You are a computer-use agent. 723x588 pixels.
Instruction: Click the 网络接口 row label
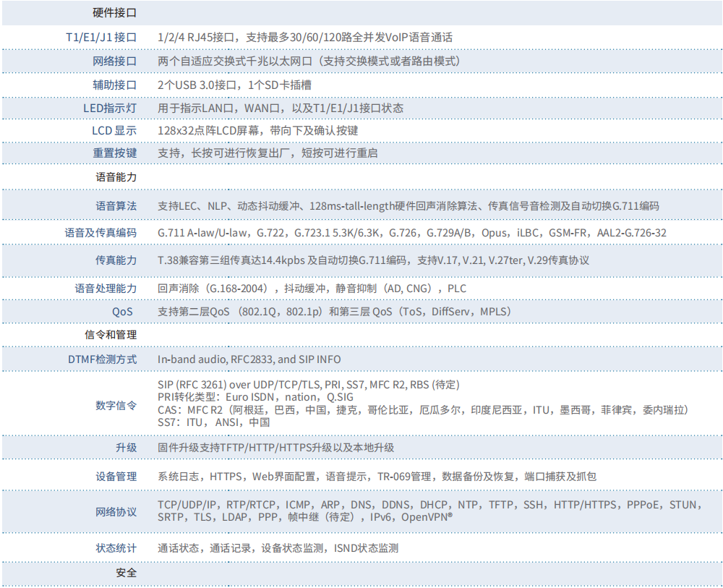[115, 61]
